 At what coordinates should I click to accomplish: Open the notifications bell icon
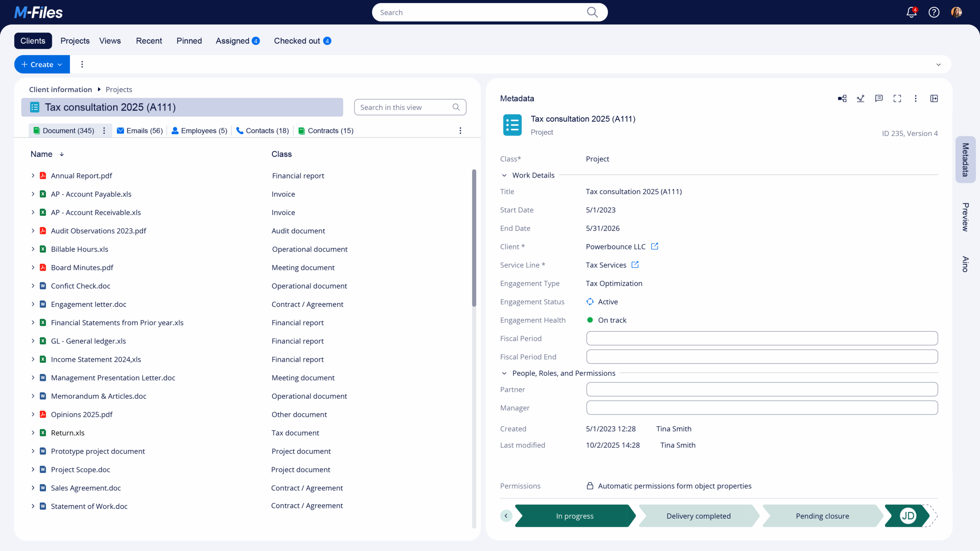click(911, 13)
